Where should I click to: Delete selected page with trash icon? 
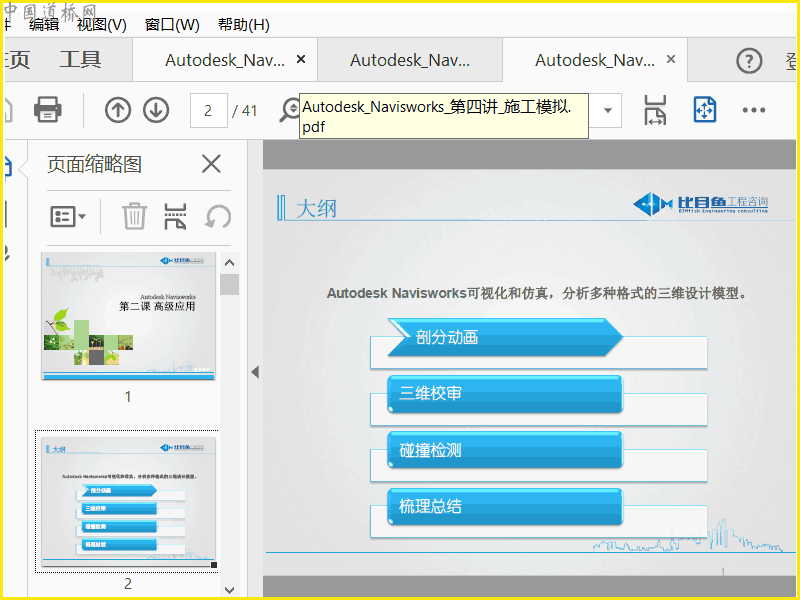tap(134, 216)
